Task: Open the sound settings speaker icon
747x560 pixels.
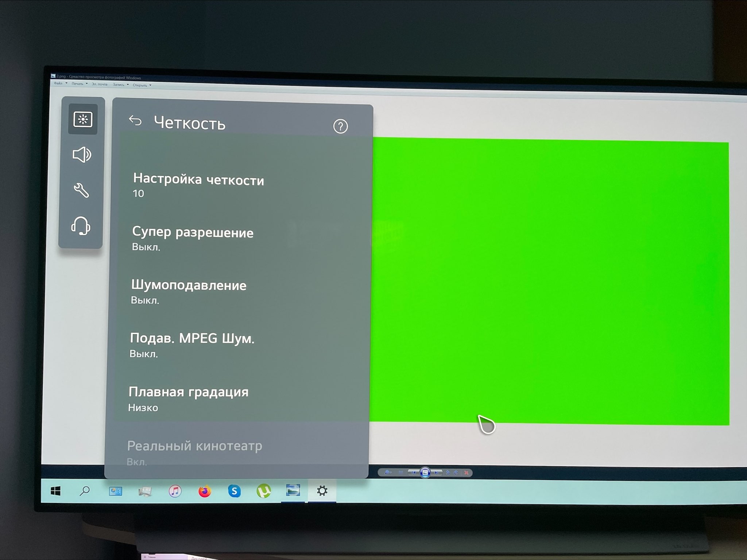Action: pos(82,155)
